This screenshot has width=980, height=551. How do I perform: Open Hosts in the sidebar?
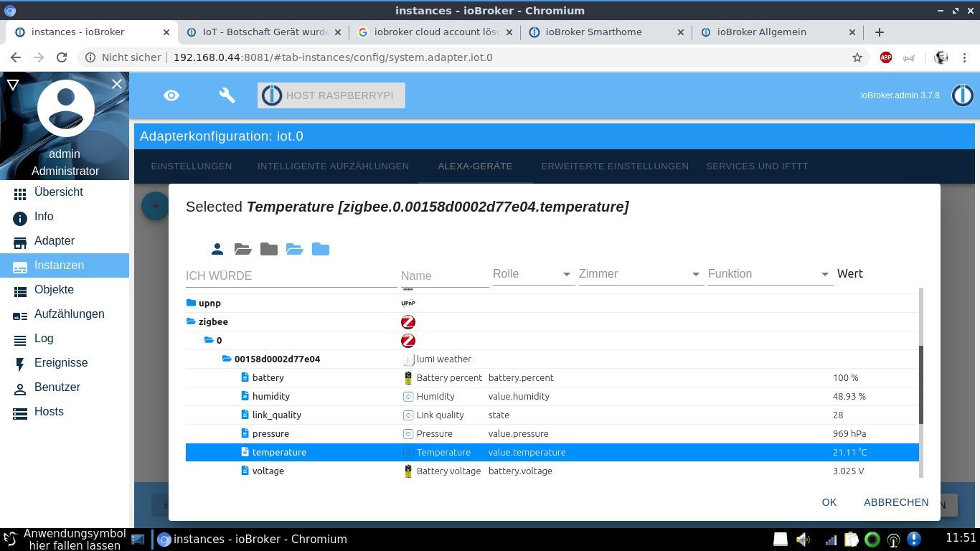(65, 412)
